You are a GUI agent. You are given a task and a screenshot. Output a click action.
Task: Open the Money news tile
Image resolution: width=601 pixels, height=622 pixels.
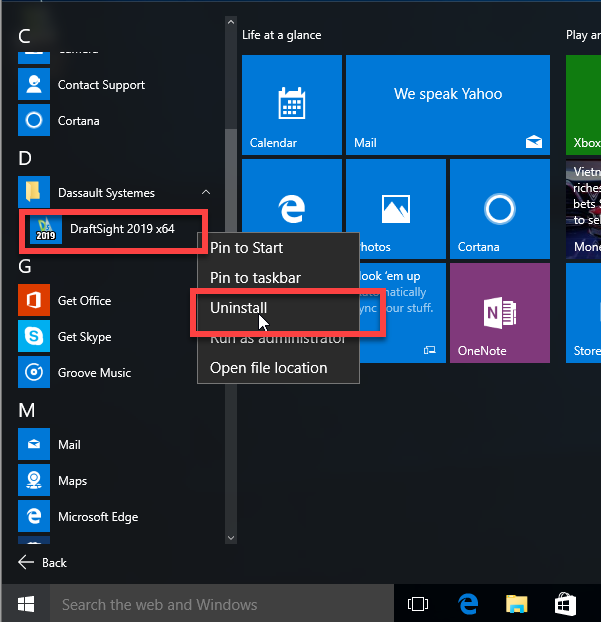coord(583,209)
